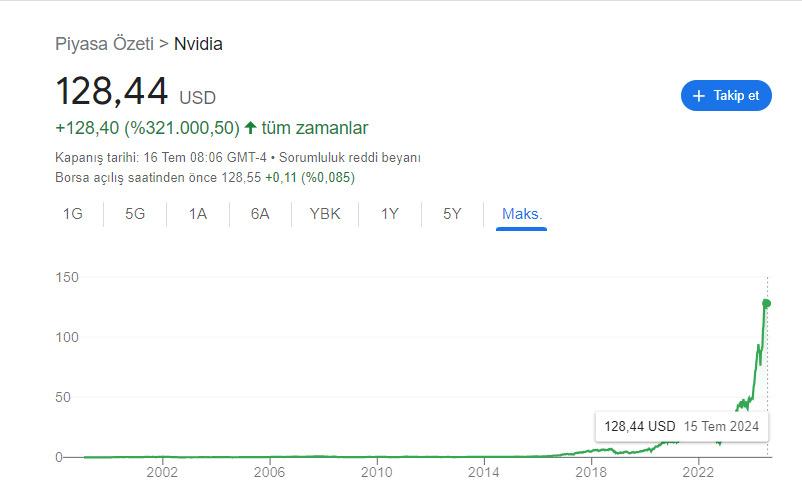The width and height of the screenshot is (802, 496).
Task: Click the Maks. range tab
Action: point(522,214)
